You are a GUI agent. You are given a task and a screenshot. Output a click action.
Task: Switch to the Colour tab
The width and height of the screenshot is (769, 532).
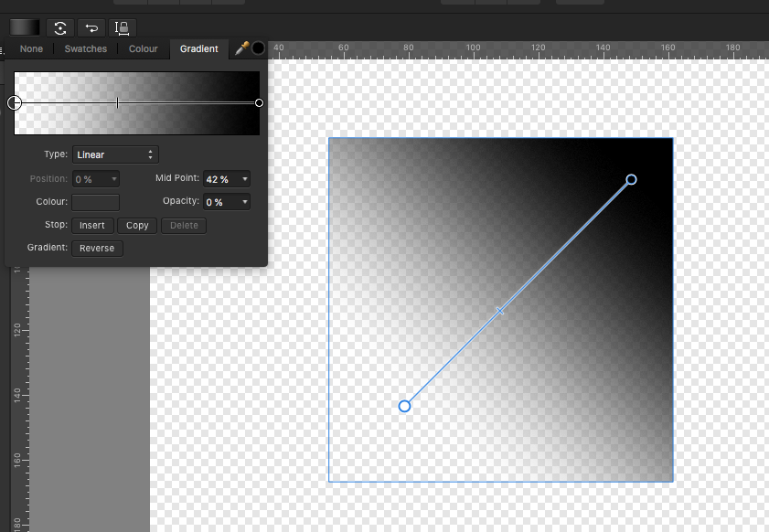(144, 48)
